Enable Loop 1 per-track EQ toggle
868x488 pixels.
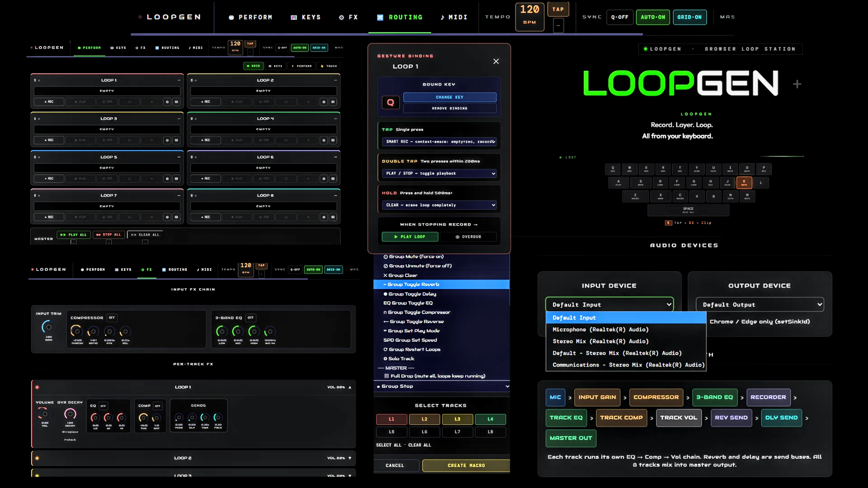[103, 406]
